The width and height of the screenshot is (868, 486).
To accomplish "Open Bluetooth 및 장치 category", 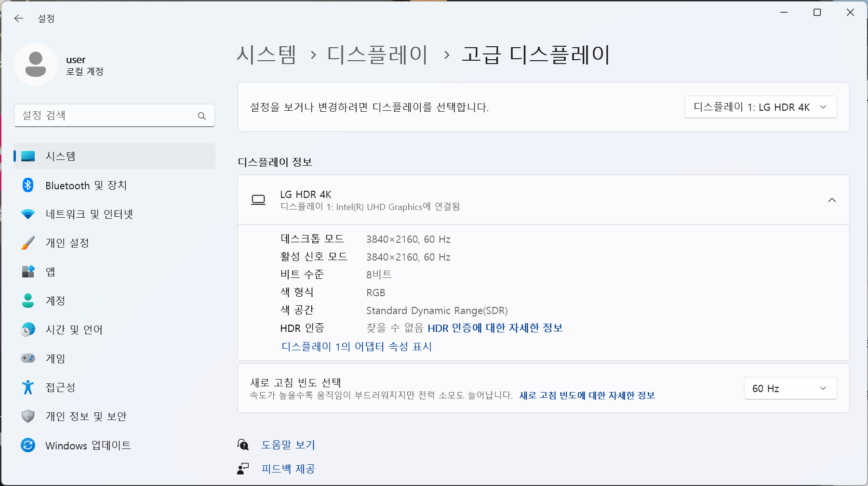I will (x=114, y=185).
